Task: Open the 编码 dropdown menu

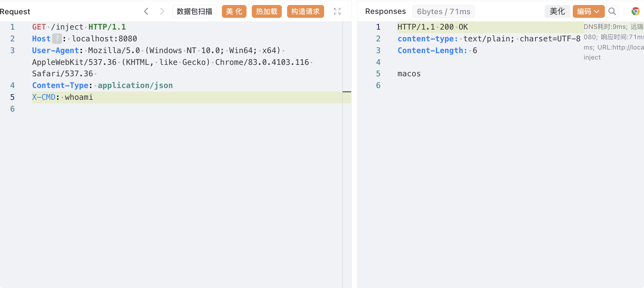Action: pos(588,11)
